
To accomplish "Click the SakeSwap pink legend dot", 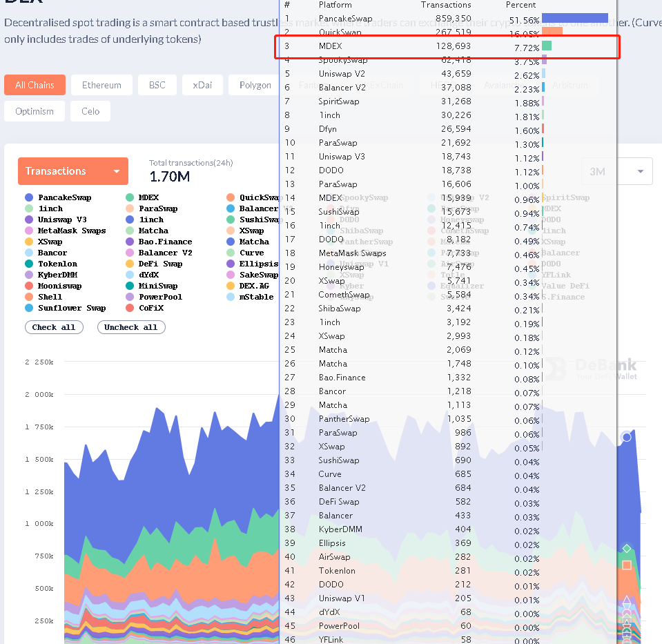I will pyautogui.click(x=231, y=275).
